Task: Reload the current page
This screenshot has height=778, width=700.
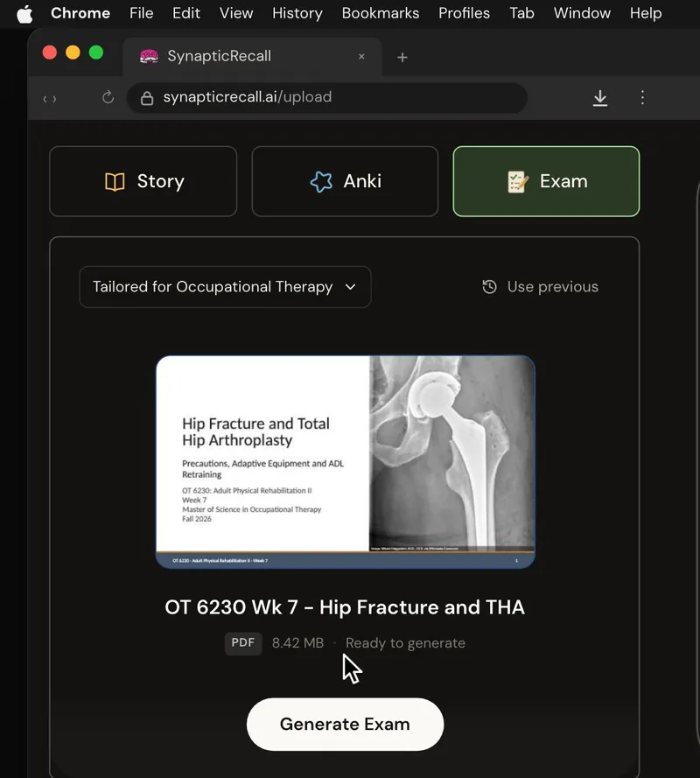Action: coord(108,97)
